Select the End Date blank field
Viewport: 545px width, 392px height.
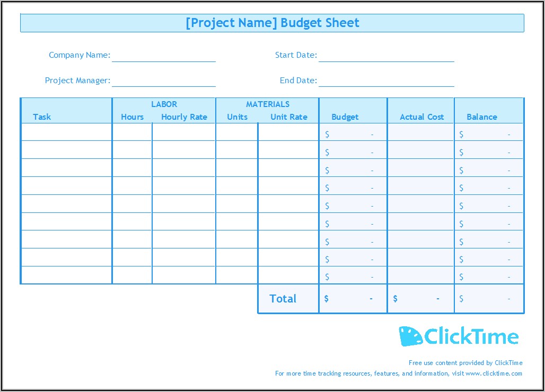pyautogui.click(x=386, y=81)
